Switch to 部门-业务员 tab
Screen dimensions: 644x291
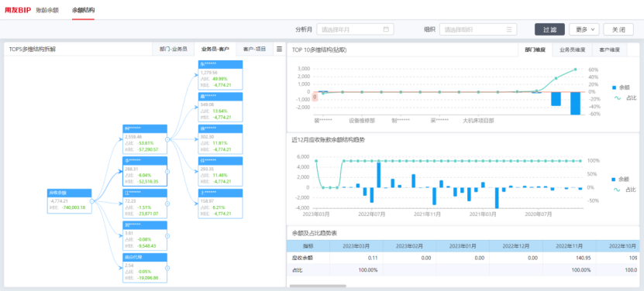[x=174, y=50]
